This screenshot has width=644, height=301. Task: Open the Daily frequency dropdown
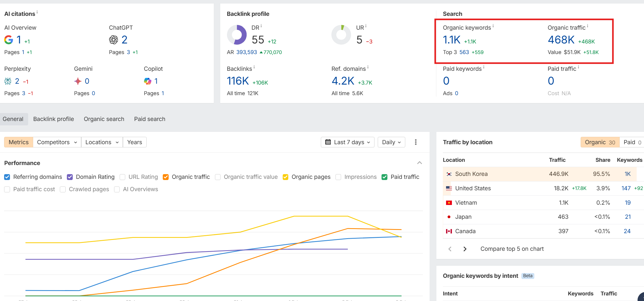(391, 142)
